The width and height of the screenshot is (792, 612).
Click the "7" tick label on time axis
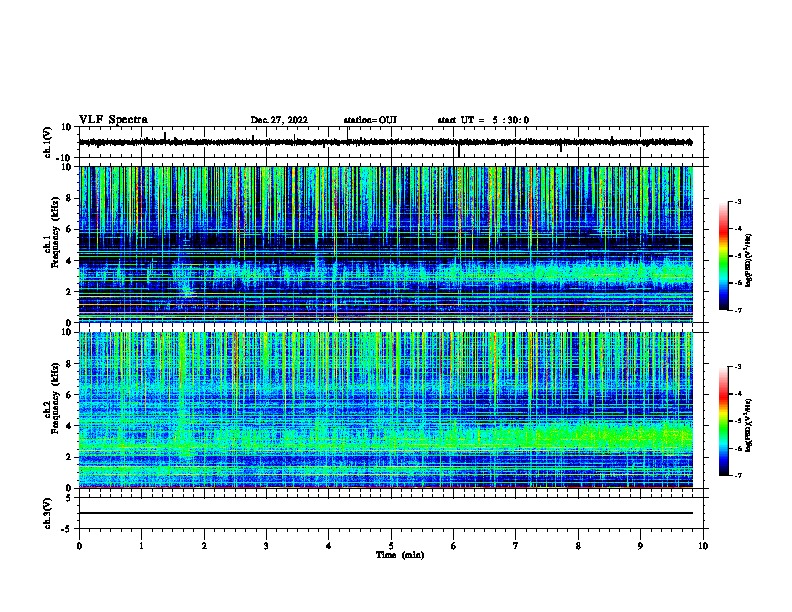click(516, 546)
